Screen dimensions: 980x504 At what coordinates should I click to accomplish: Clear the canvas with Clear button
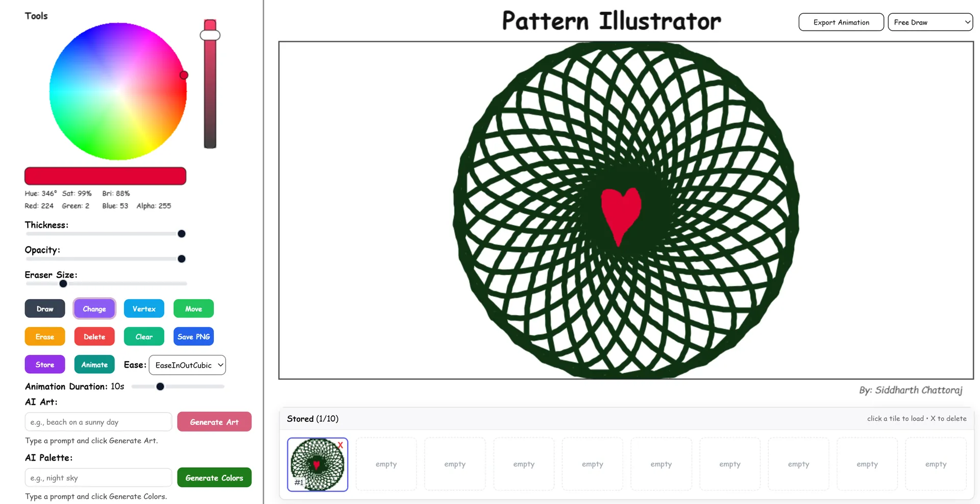144,337
